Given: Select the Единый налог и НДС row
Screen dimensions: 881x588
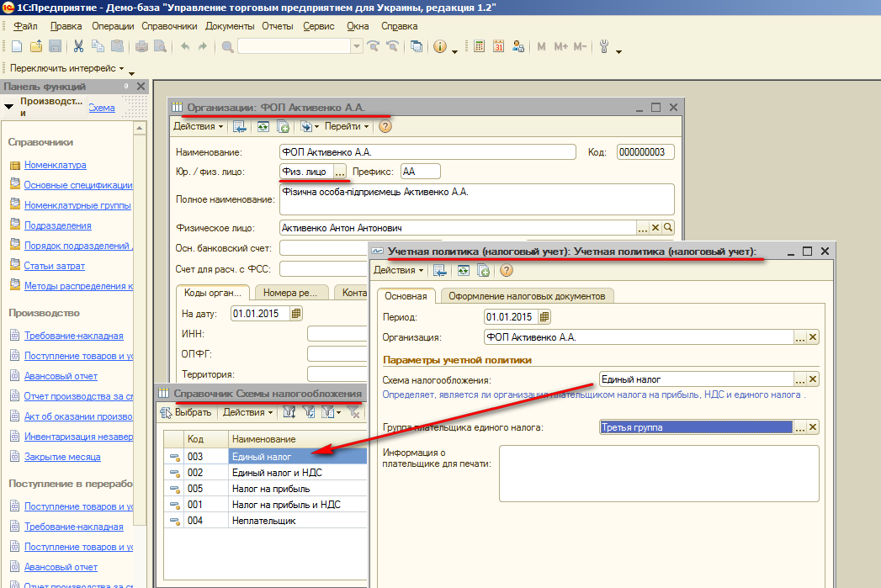Looking at the screenshot, I should pyautogui.click(x=265, y=472).
